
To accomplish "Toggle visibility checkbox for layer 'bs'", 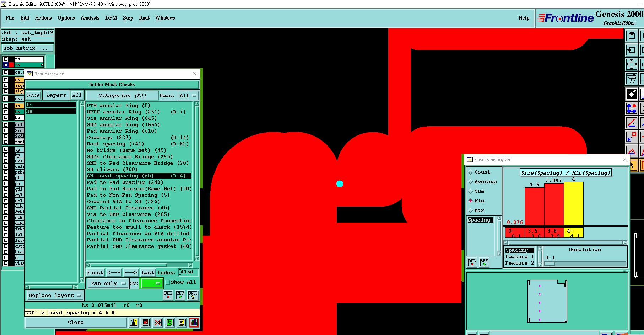I will tap(6, 112).
